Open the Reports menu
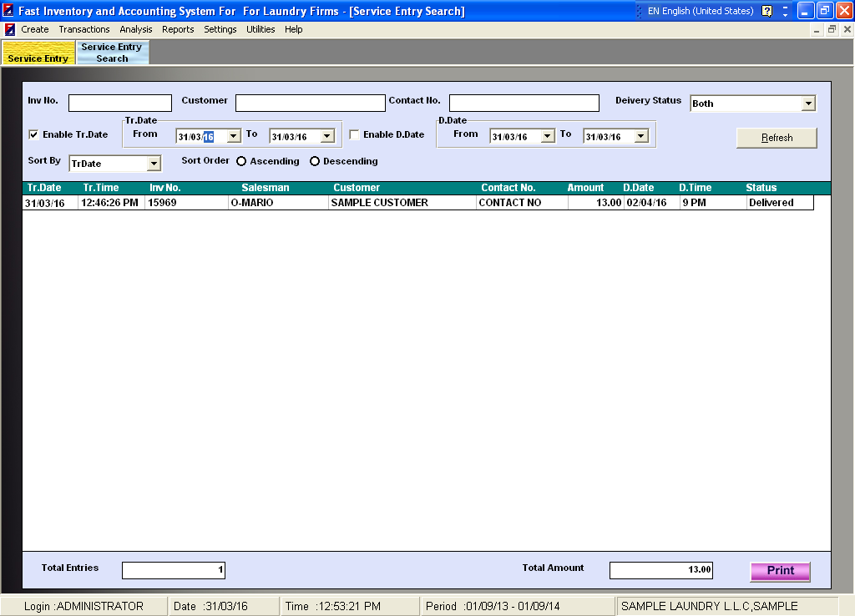The image size is (855, 616). click(178, 29)
